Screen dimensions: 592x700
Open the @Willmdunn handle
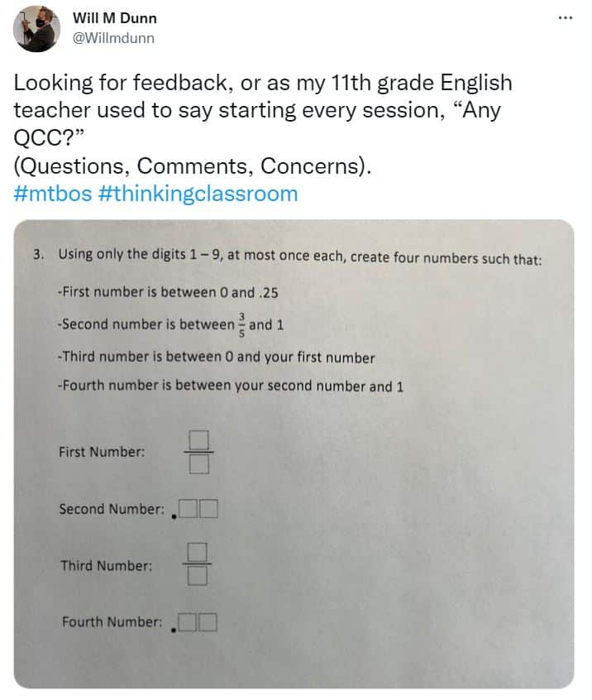click(x=113, y=38)
